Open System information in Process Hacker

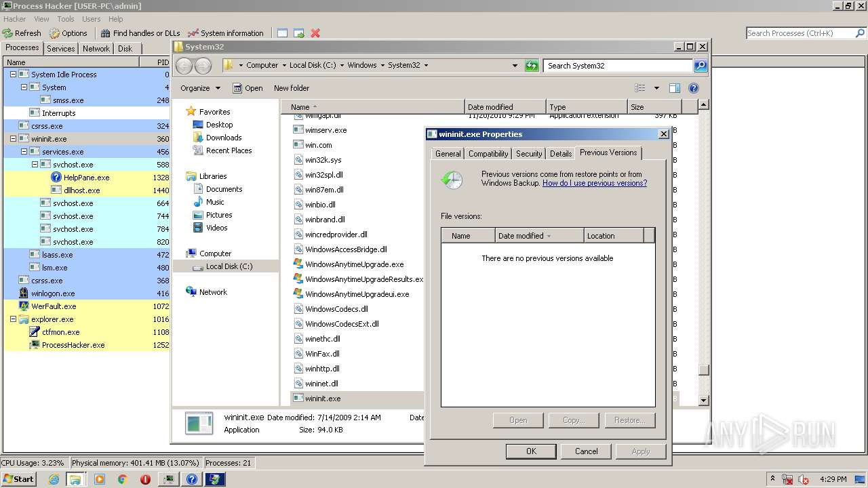226,33
